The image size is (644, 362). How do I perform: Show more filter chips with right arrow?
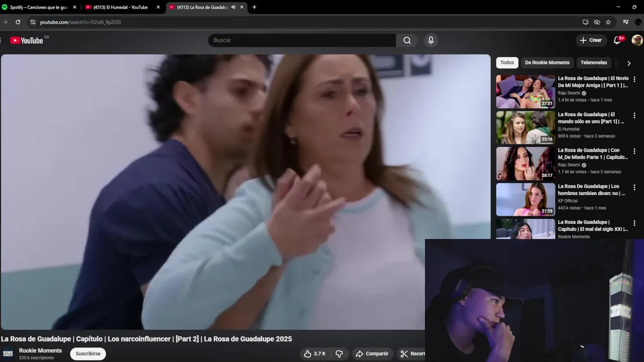pyautogui.click(x=628, y=63)
